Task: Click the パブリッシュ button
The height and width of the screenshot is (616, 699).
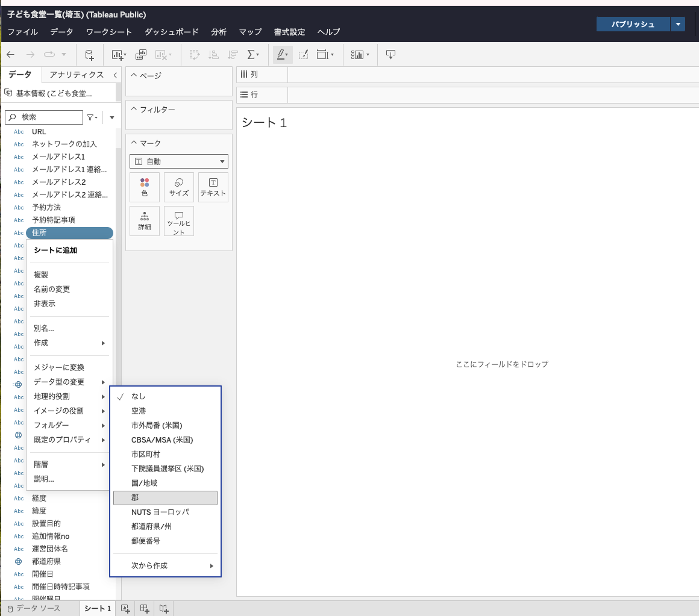Action: point(633,24)
